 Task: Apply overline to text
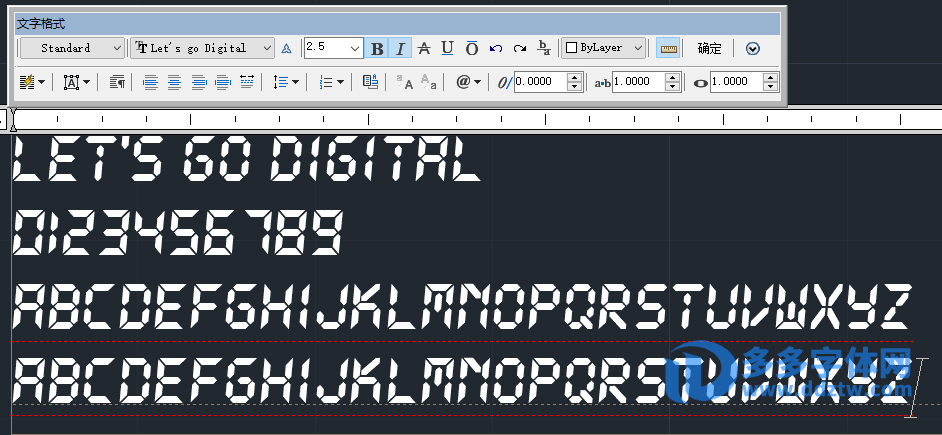(471, 48)
